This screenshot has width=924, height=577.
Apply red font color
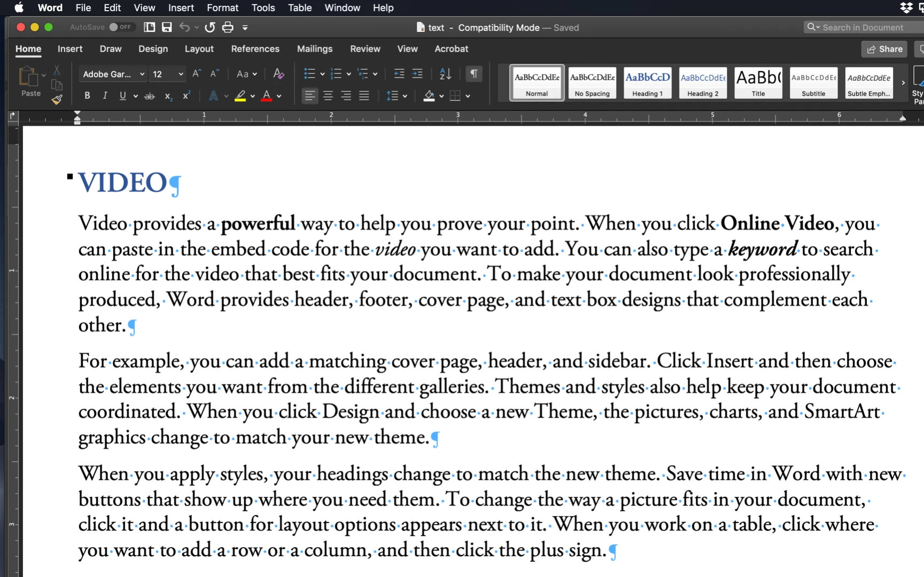point(267,96)
